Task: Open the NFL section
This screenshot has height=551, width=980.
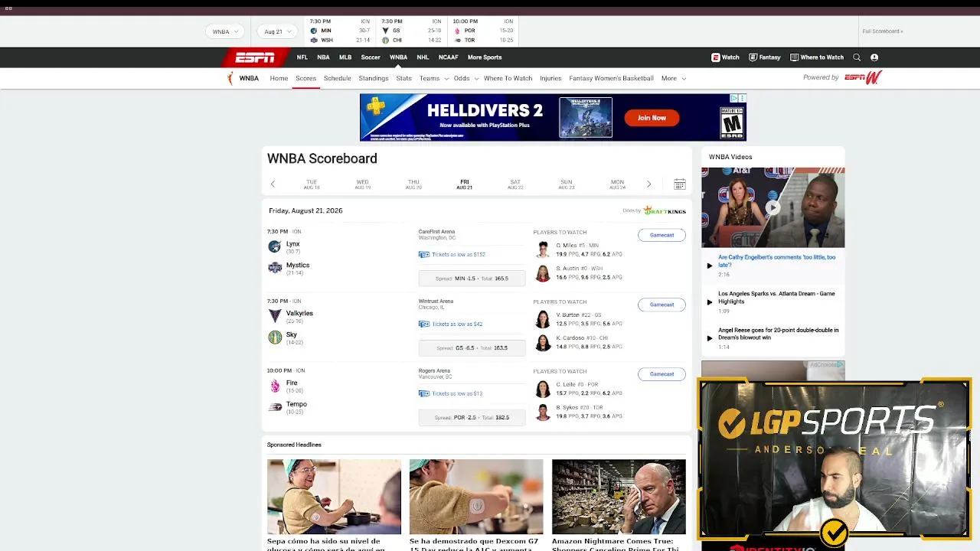Action: click(302, 57)
